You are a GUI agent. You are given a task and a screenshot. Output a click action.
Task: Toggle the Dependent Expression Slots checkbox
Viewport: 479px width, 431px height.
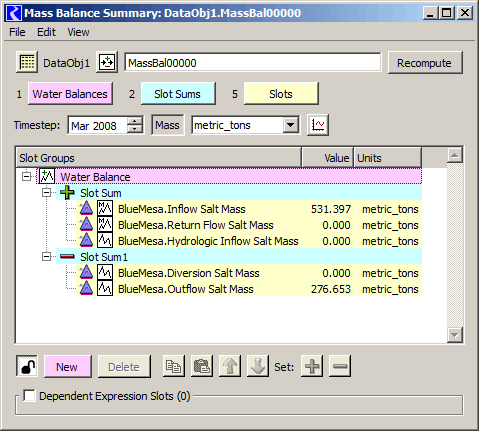coord(29,396)
